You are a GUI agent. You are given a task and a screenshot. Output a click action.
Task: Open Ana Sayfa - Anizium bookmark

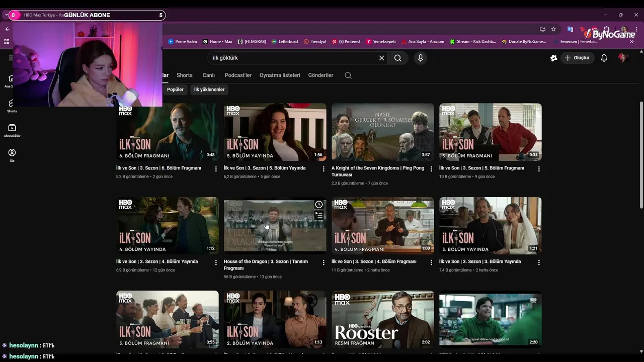tap(423, 42)
